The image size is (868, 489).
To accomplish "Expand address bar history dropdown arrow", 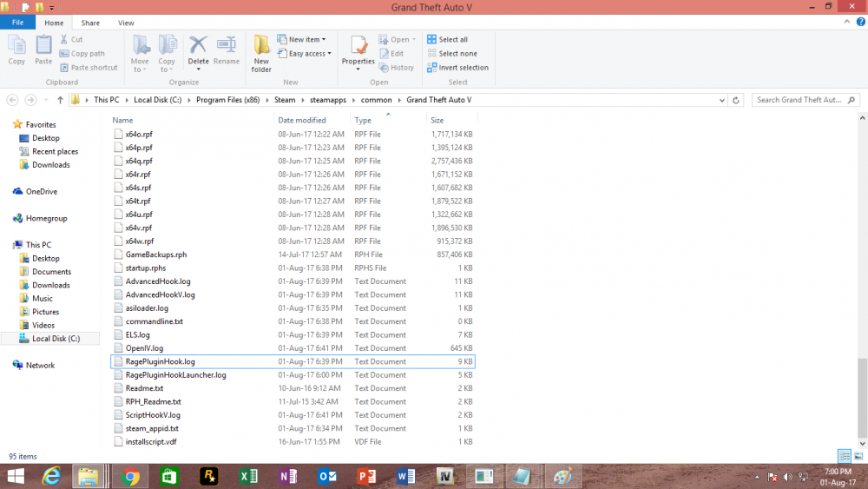I will [722, 100].
